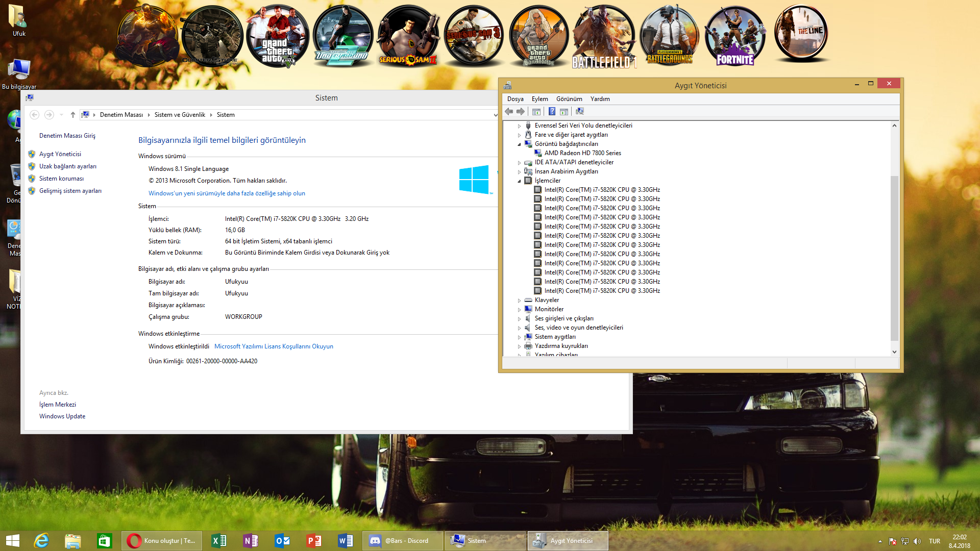Click Up arrow in Sistem window navigation
The image size is (980, 551).
pos(73,115)
